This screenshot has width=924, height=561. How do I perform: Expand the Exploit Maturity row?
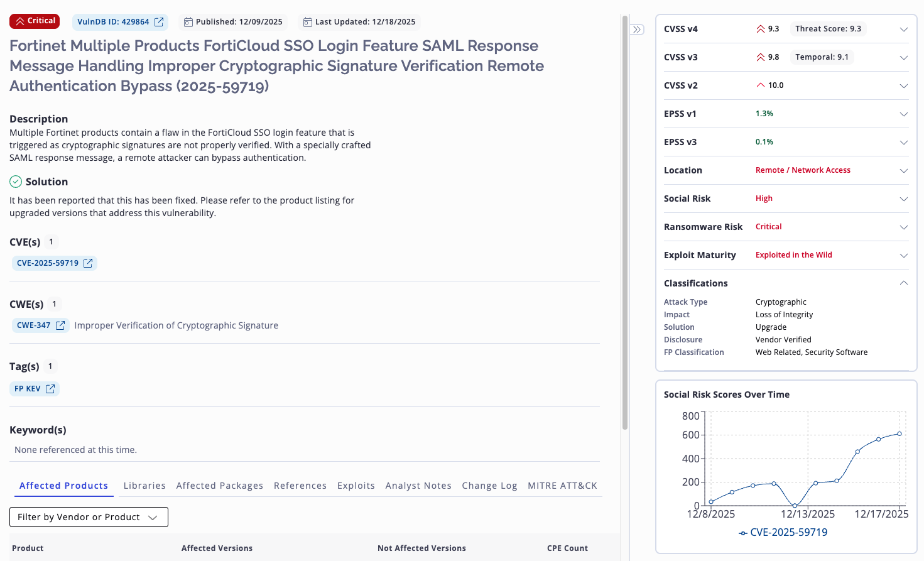903,256
